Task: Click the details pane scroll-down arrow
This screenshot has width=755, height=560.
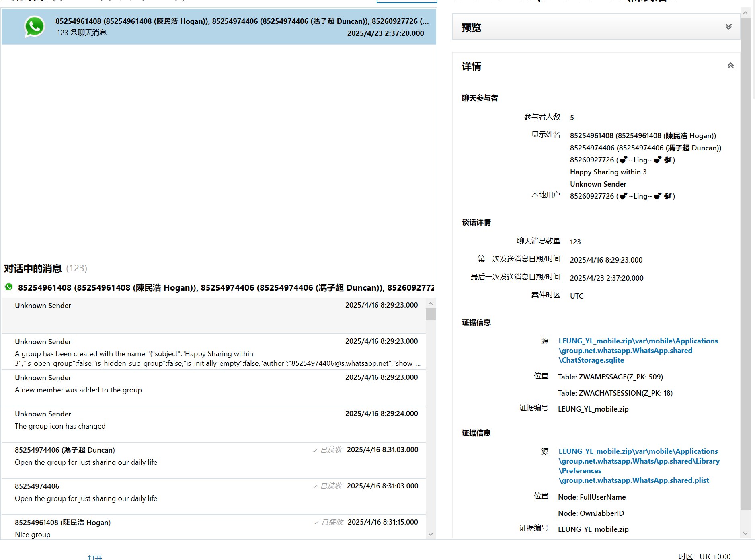Action: (x=745, y=533)
